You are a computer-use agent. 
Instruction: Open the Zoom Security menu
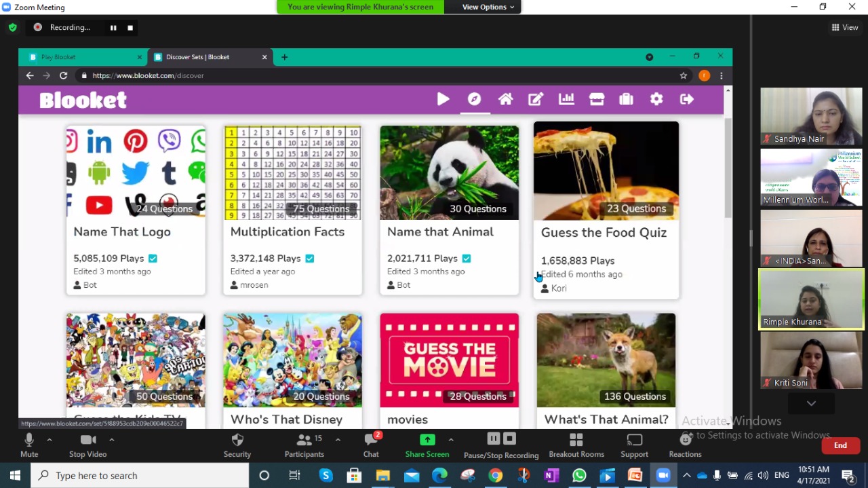(237, 445)
